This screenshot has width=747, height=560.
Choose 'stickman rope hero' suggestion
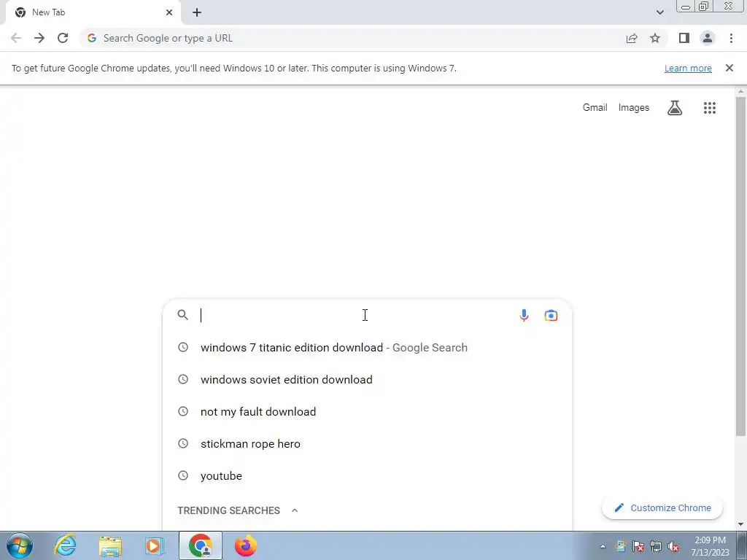[367, 444]
